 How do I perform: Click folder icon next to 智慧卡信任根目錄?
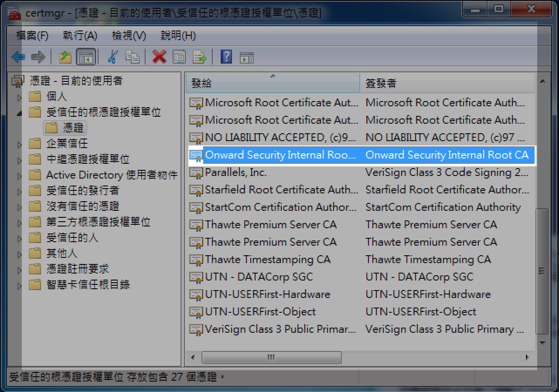pyautogui.click(x=35, y=285)
